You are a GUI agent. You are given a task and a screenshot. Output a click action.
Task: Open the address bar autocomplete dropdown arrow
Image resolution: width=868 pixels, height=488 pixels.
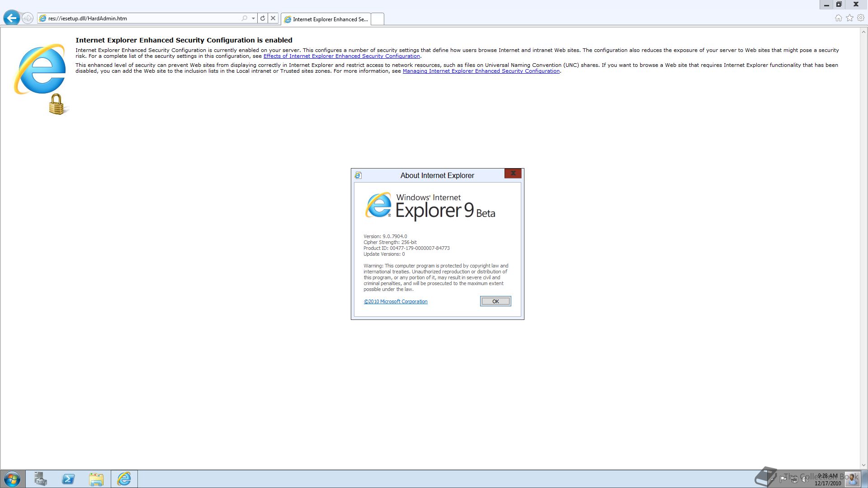[x=253, y=19]
